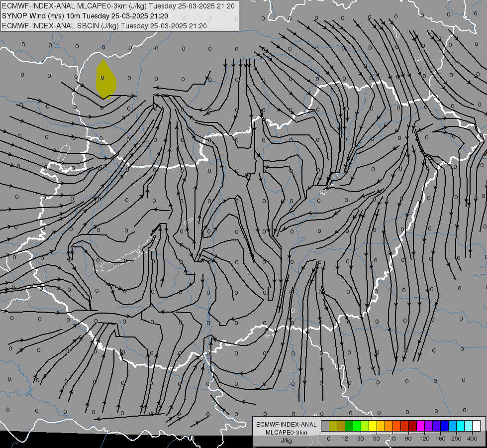487x448 pixels.
Task: Click the cyan legend swatch
Action: 461,426
